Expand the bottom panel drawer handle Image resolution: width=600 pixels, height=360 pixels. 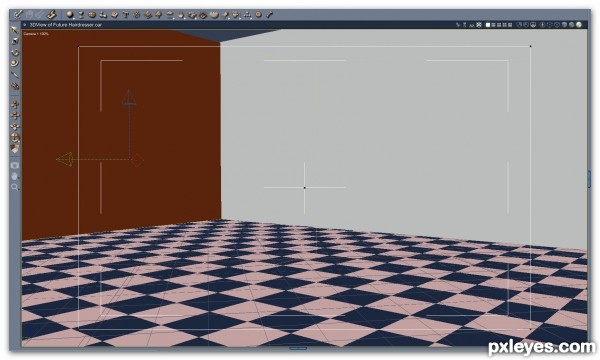pyautogui.click(x=298, y=348)
